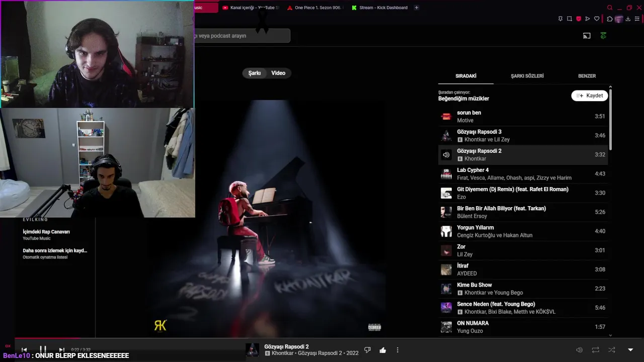Click the sorun ben thumbnail in queue
The width and height of the screenshot is (644, 362).
(x=446, y=116)
